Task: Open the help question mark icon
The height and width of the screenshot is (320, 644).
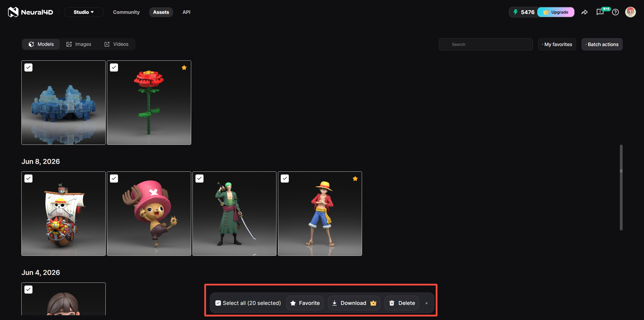Action: (615, 12)
